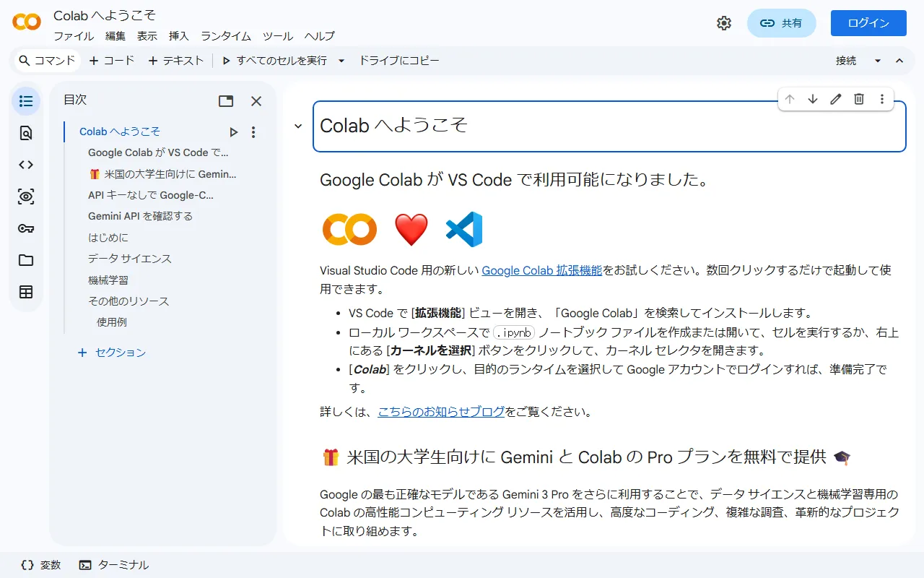Click the notebook title Colab へようこそ

(105, 15)
